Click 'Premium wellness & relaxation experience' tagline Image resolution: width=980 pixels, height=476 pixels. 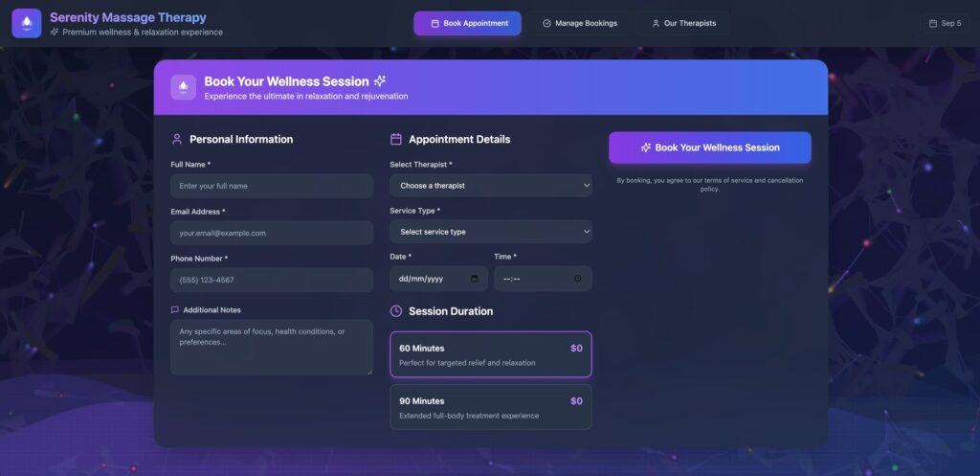point(143,32)
